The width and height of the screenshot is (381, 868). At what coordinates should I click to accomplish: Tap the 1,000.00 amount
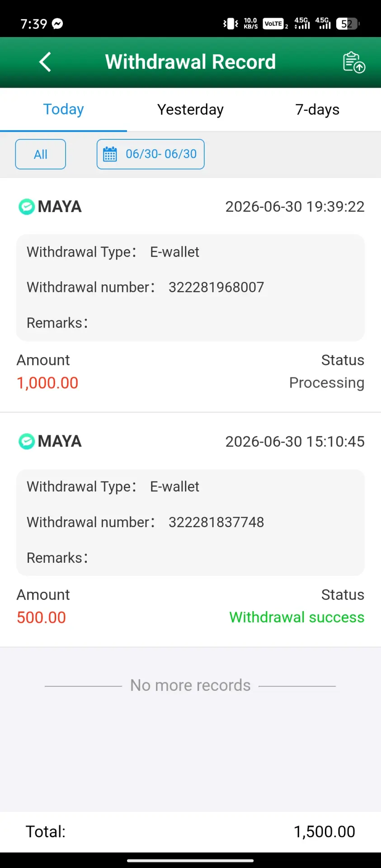(47, 383)
